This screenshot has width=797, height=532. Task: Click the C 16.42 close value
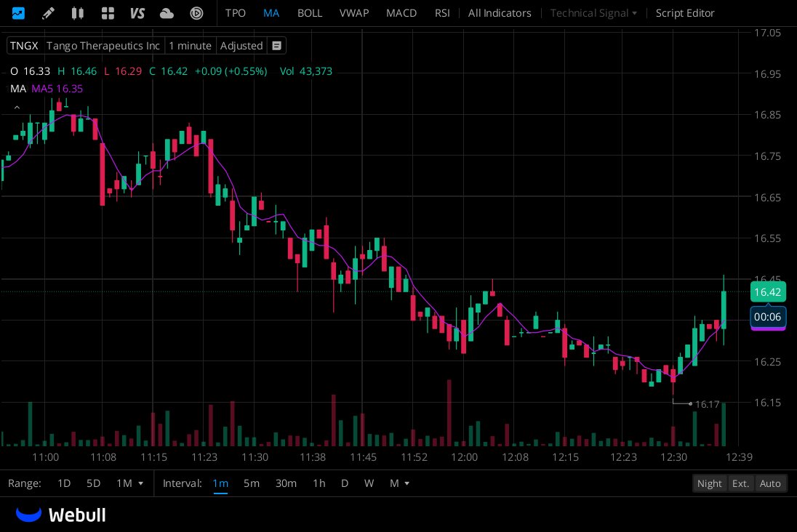tap(168, 71)
